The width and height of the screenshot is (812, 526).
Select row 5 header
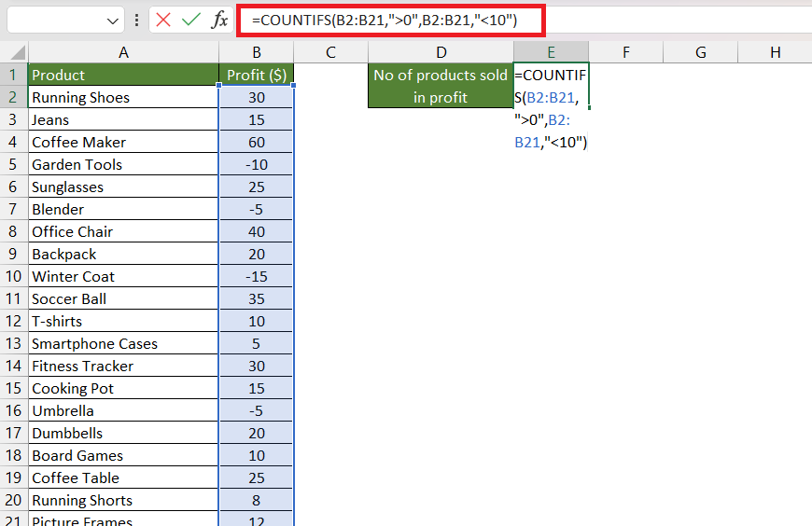point(13,165)
